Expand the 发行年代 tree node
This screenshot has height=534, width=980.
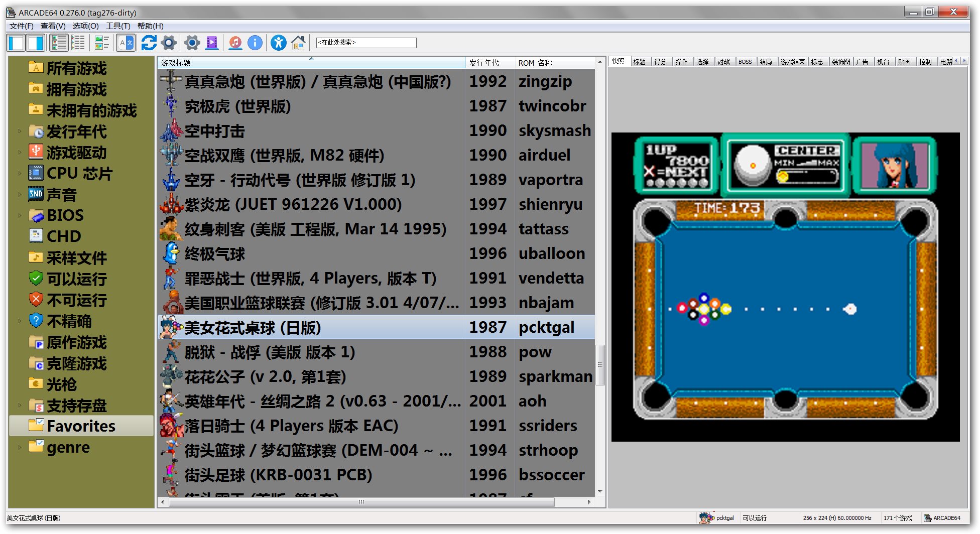20,131
